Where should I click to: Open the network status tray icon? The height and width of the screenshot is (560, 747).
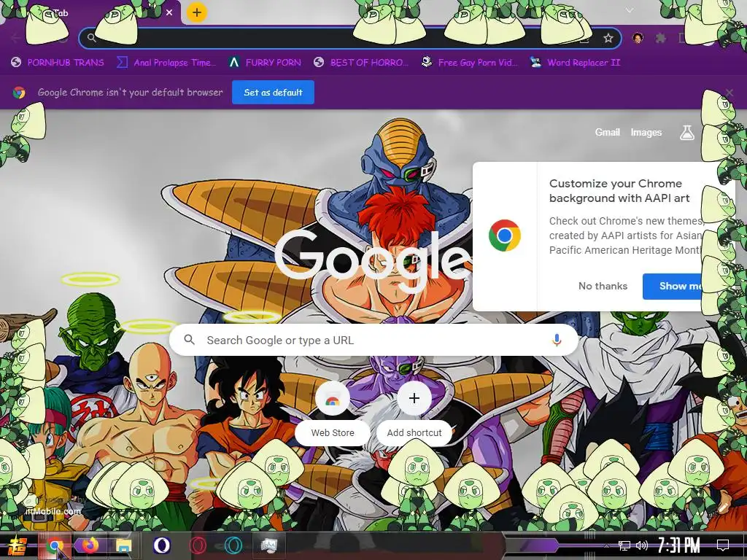[624, 545]
